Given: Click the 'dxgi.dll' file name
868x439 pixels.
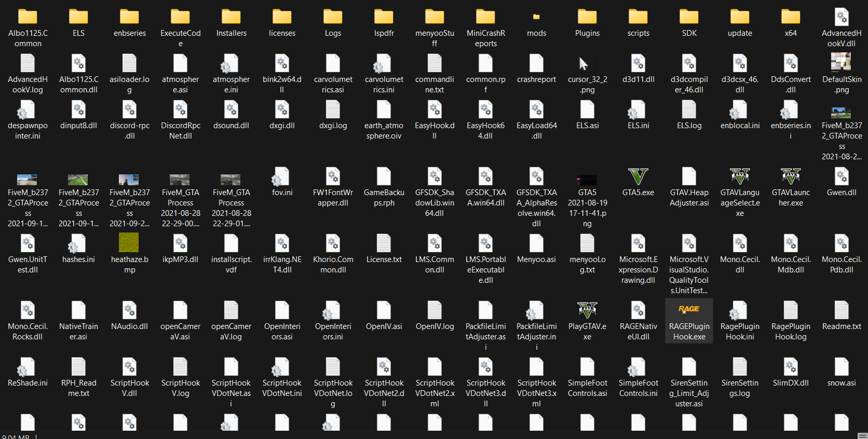Looking at the screenshot, I should 282,126.
